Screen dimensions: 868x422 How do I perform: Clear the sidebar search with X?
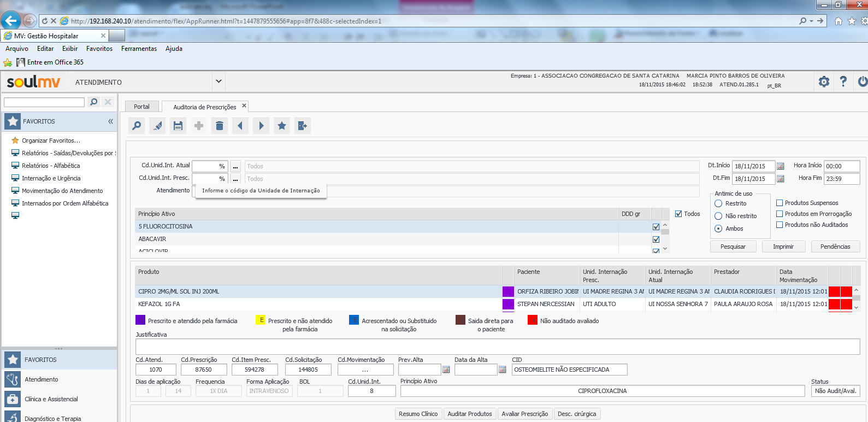pyautogui.click(x=108, y=102)
